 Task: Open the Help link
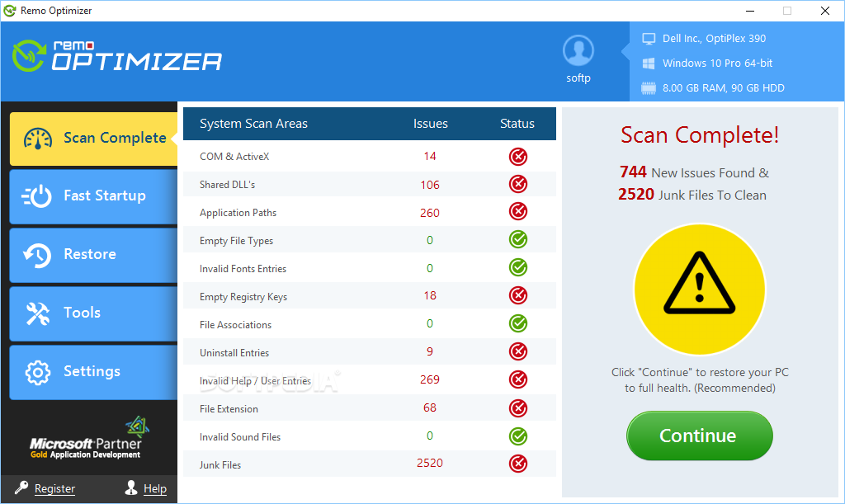point(154,488)
